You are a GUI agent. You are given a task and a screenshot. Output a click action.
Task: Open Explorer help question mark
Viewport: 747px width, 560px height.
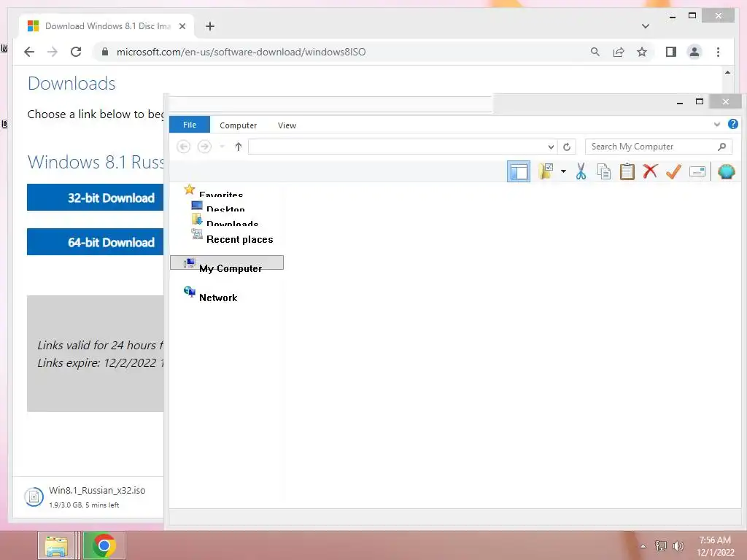(x=732, y=124)
